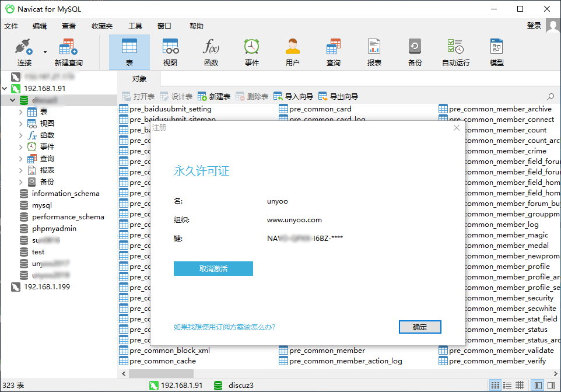Image resolution: width=561 pixels, height=392 pixels.
Task: Switch to detail list view mode
Action: (x=507, y=385)
